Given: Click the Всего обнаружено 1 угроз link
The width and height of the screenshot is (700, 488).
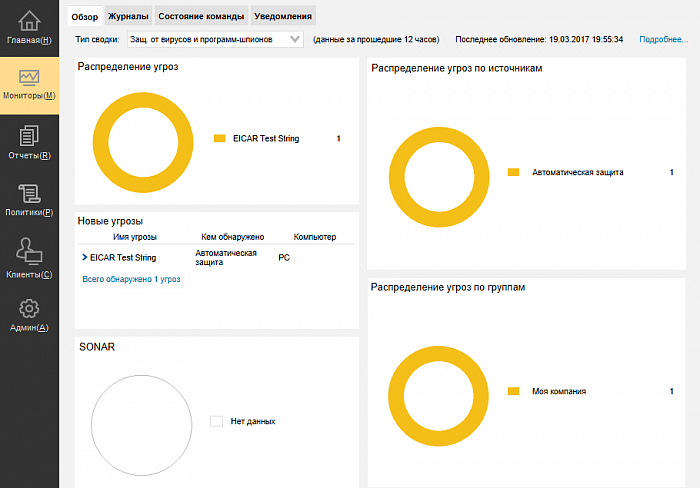Looking at the screenshot, I should coord(131,280).
